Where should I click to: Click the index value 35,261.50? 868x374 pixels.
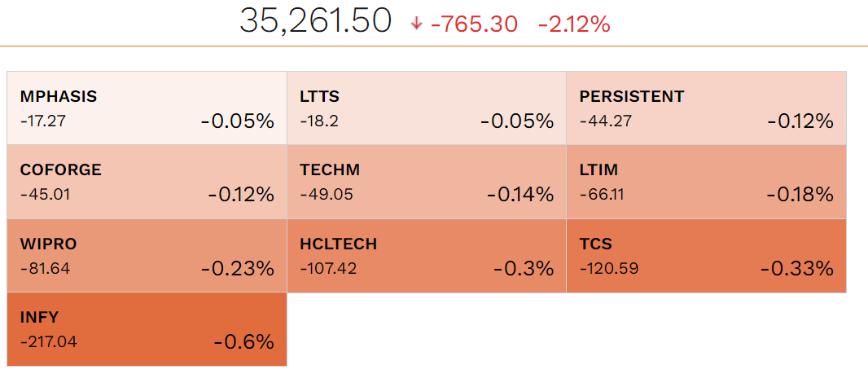click(315, 22)
